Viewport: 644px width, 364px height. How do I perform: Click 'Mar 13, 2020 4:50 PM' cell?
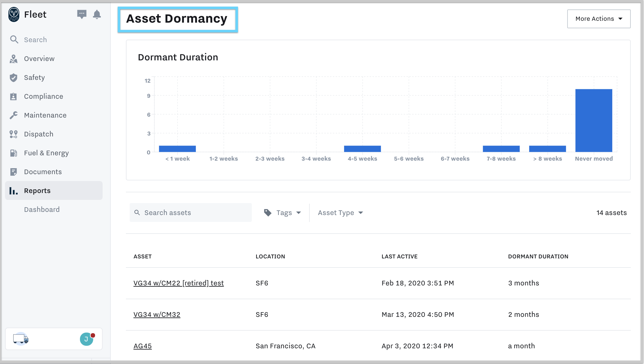418,315
